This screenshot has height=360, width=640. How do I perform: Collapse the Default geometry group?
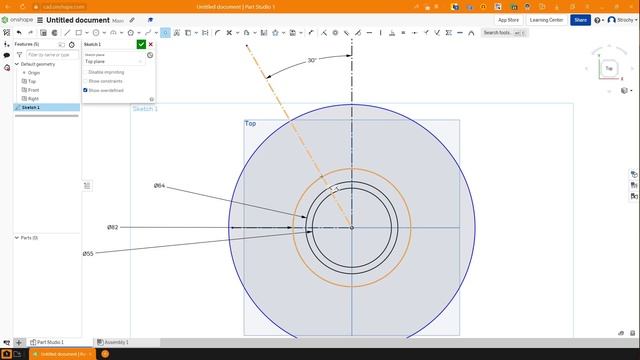[17, 64]
